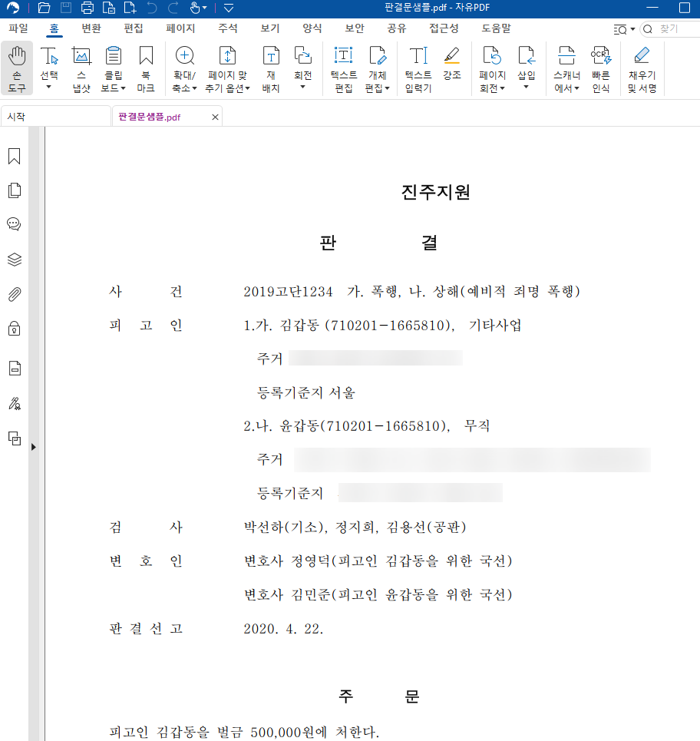Open the Digital signatures pen panel
Image resolution: width=700 pixels, height=741 pixels.
tap(15, 403)
